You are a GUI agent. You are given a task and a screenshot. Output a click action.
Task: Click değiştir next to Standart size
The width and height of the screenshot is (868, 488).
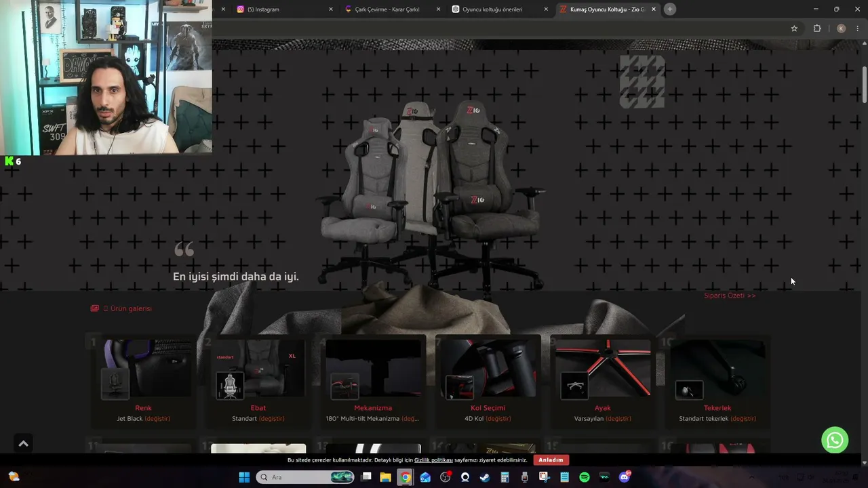(x=271, y=419)
